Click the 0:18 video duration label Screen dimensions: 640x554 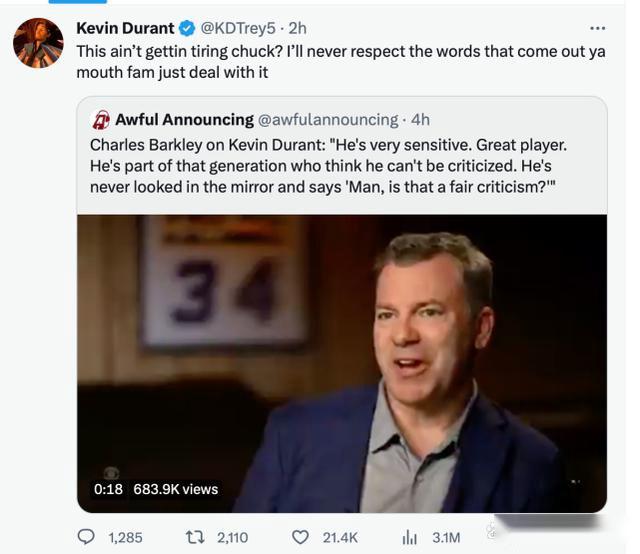(x=108, y=489)
